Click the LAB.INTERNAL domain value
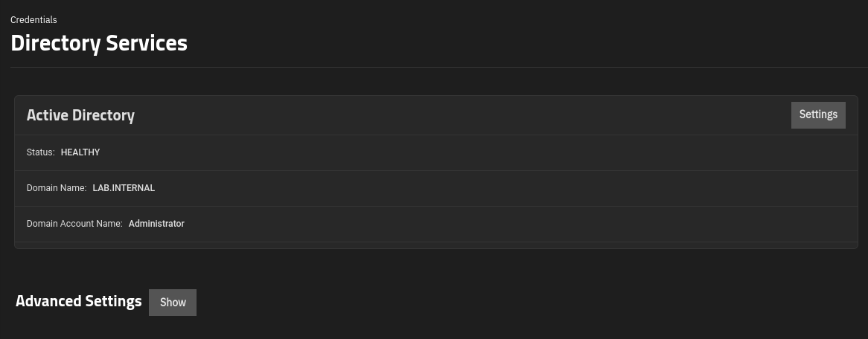 click(124, 188)
